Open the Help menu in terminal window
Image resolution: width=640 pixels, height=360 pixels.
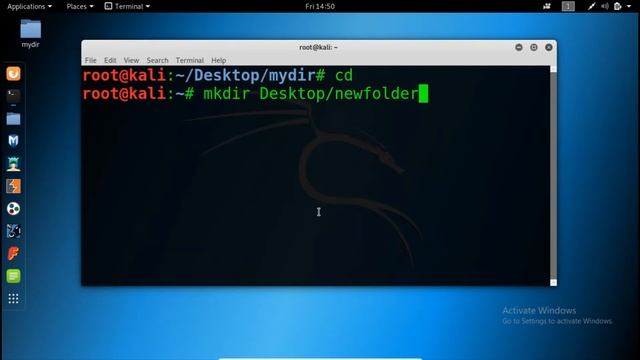tap(219, 60)
